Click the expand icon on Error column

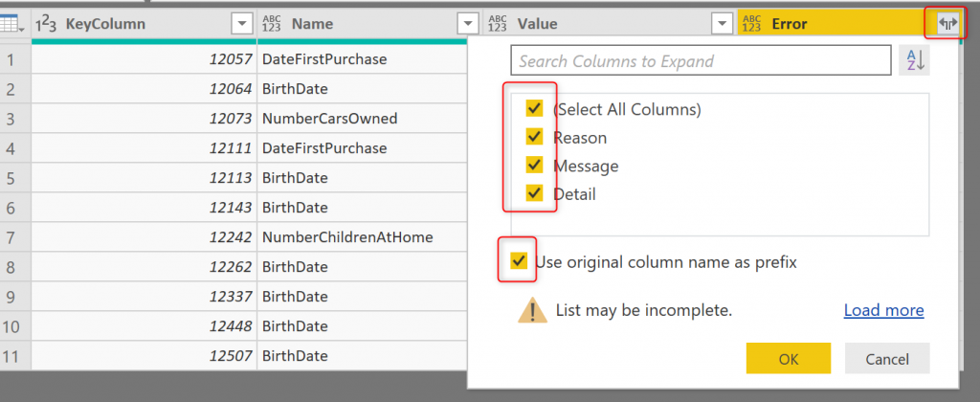tap(947, 24)
